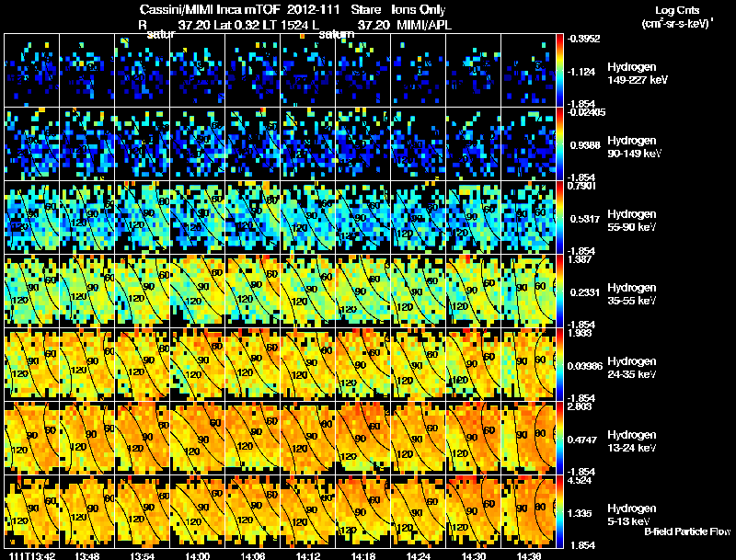Click the '13:54' time axis label
Viewport: 736px width, 560px height.
143,555
